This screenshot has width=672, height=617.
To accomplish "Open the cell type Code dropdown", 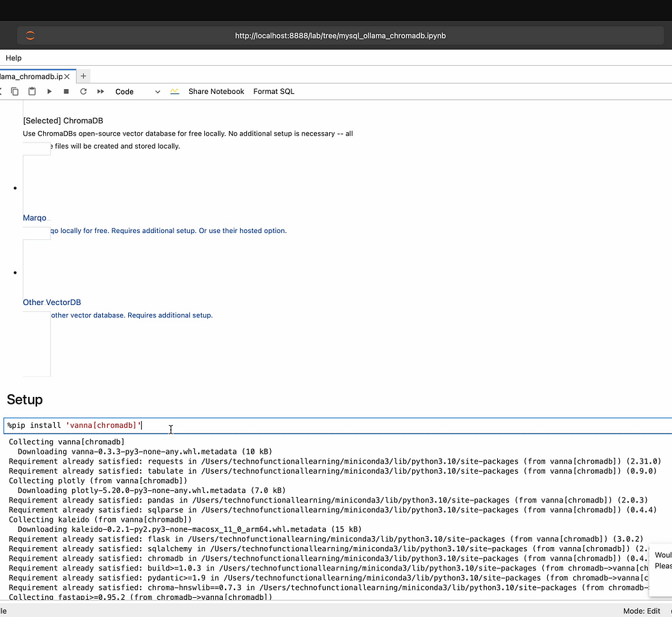I will [x=137, y=91].
